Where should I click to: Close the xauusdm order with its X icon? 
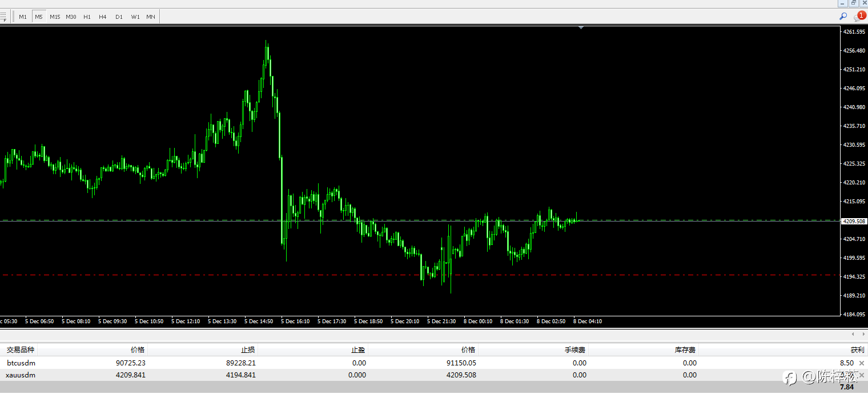point(862,375)
